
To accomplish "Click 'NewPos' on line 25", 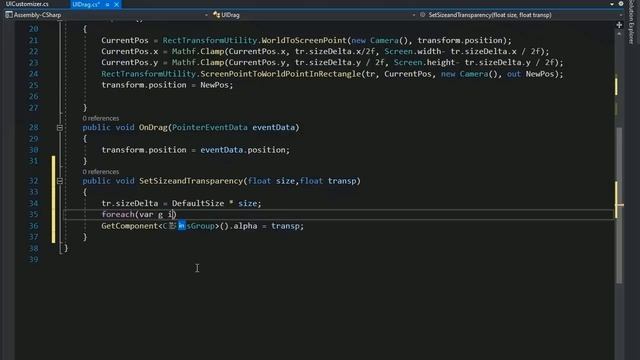I will (x=214, y=85).
